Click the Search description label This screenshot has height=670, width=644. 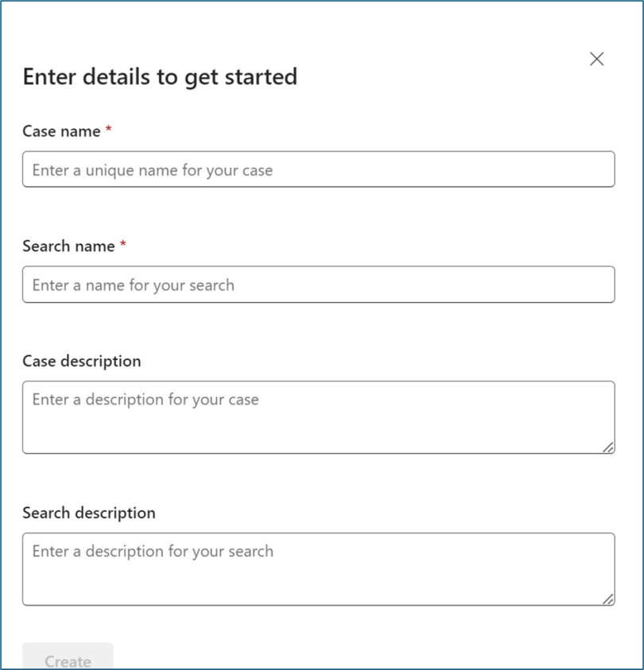(x=89, y=513)
